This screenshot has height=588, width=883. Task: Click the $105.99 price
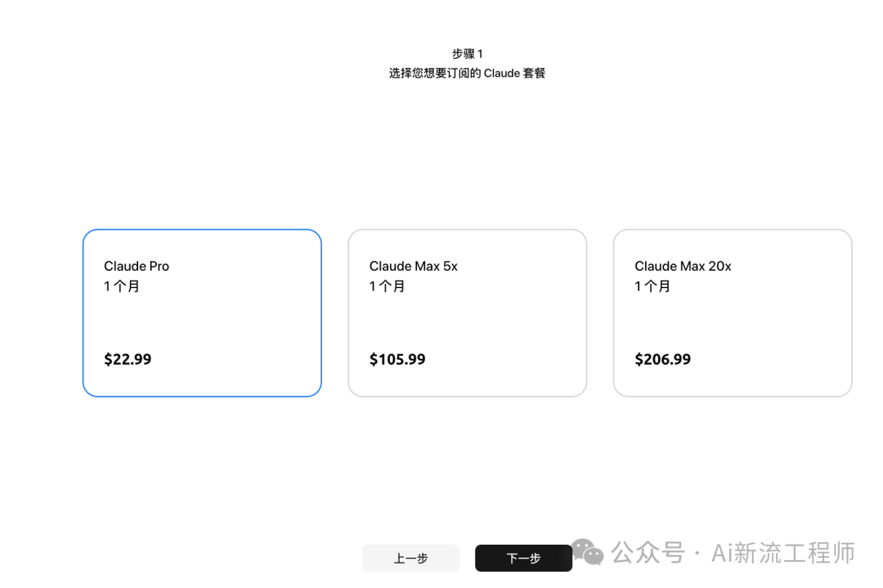[x=397, y=359]
